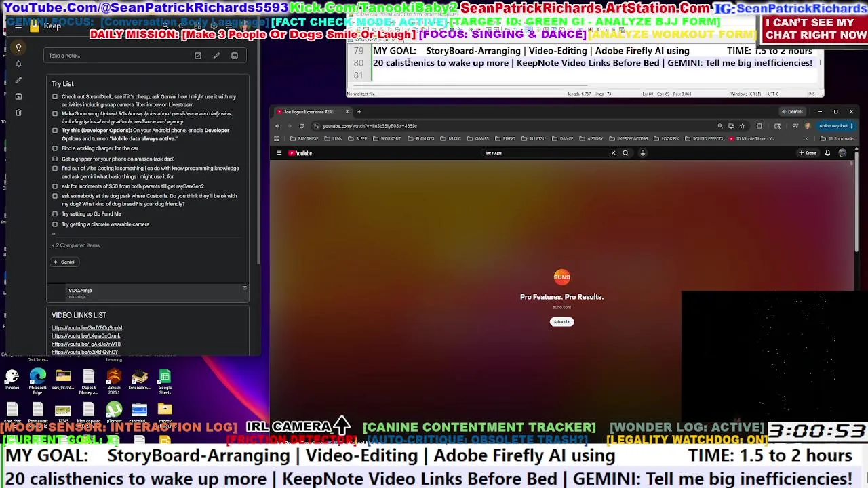Expand the 2 Completed items section

[76, 245]
